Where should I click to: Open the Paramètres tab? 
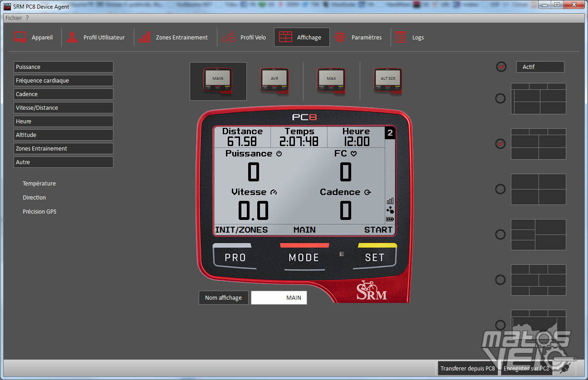point(358,37)
